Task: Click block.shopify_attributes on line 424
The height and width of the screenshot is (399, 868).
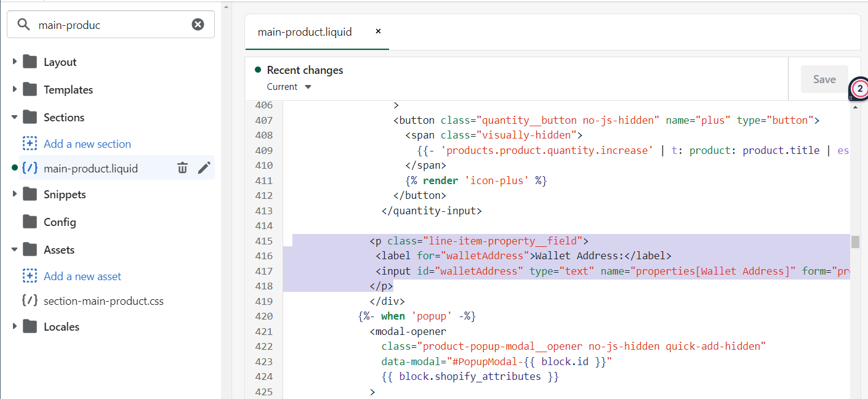Action: point(470,376)
